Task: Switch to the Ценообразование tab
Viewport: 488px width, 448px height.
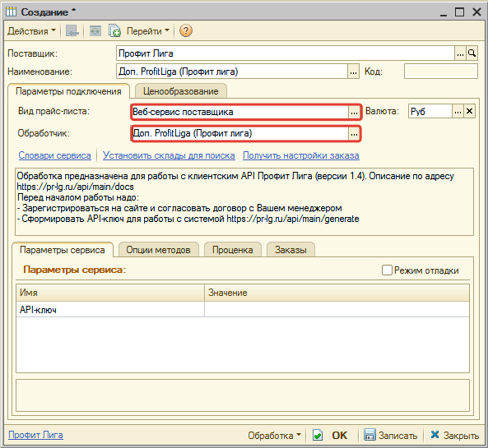Action: (x=181, y=91)
